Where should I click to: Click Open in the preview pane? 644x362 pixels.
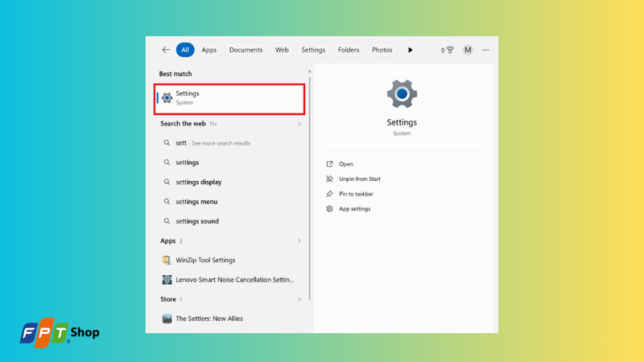(346, 164)
